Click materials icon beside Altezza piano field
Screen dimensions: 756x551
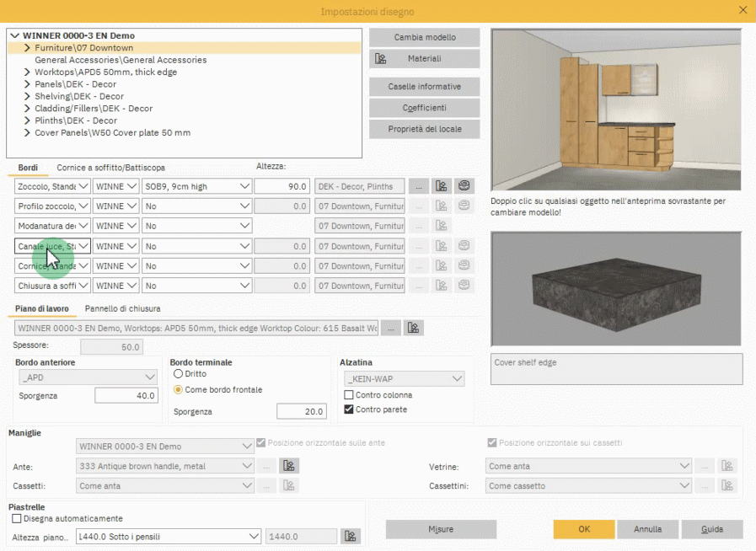[350, 536]
